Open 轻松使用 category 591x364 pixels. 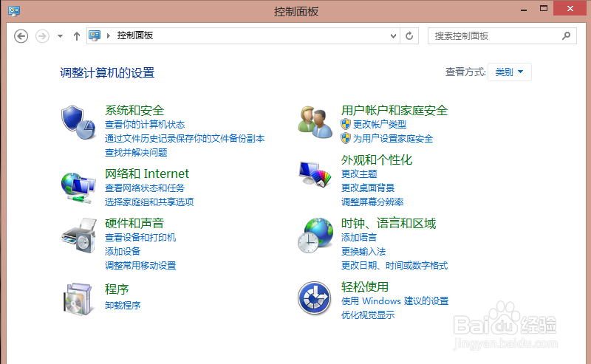pyautogui.click(x=365, y=286)
